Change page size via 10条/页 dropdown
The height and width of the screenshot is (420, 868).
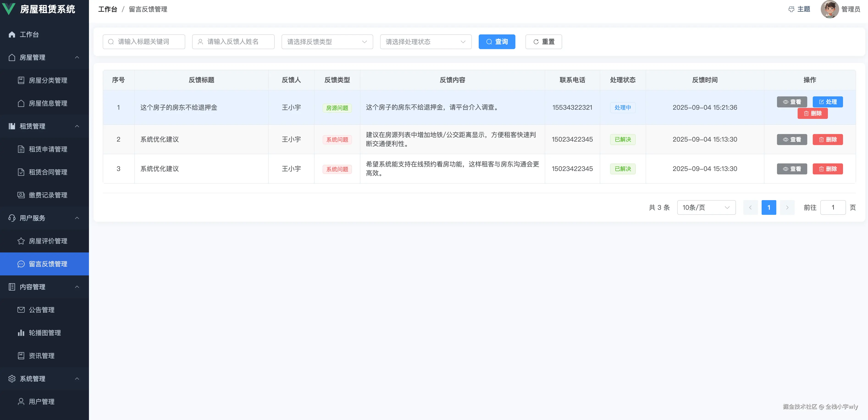point(706,207)
